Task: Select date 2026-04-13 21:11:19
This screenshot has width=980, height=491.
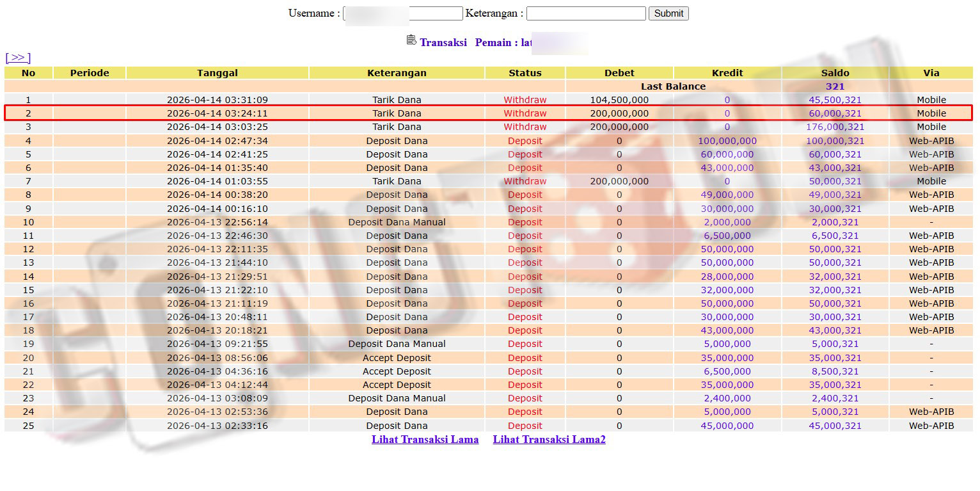Action: (x=217, y=303)
